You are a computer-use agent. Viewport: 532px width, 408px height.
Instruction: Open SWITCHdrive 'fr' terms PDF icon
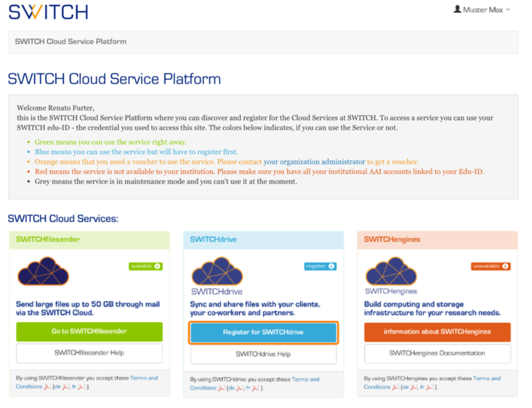coord(255,388)
